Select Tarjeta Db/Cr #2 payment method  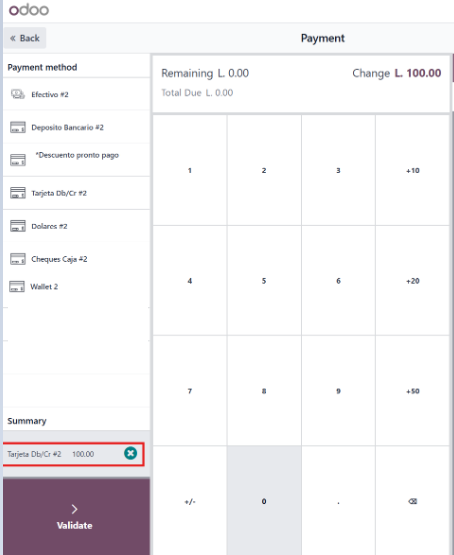click(76, 193)
